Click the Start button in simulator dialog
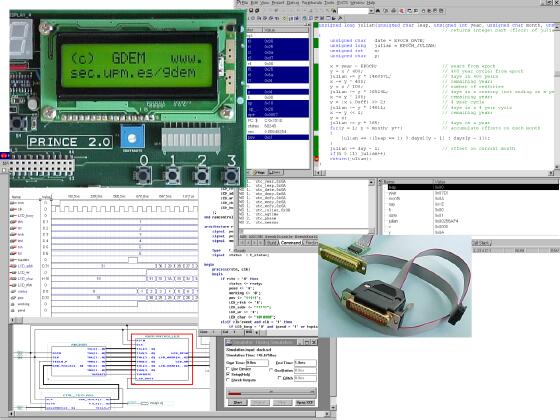 [238, 402]
